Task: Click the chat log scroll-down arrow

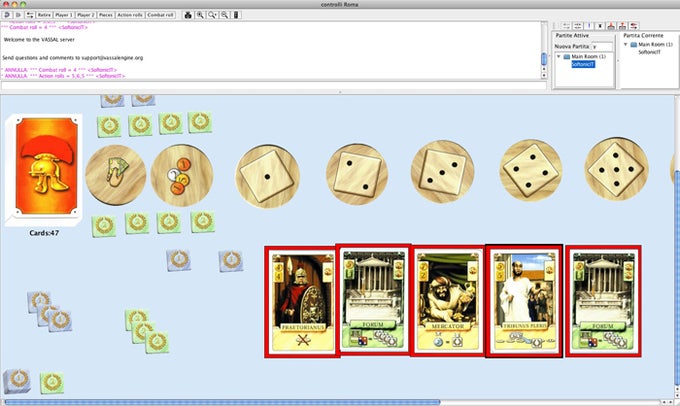Action: point(544,75)
